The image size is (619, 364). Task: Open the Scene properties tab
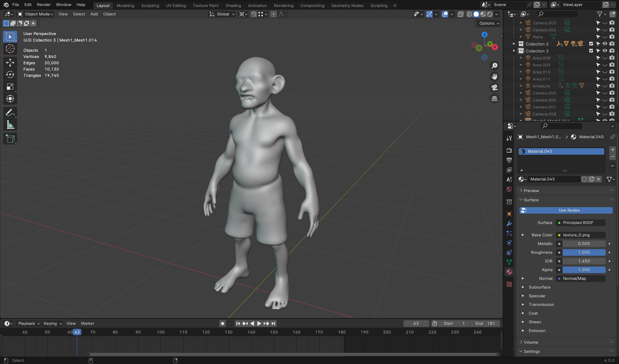click(509, 180)
